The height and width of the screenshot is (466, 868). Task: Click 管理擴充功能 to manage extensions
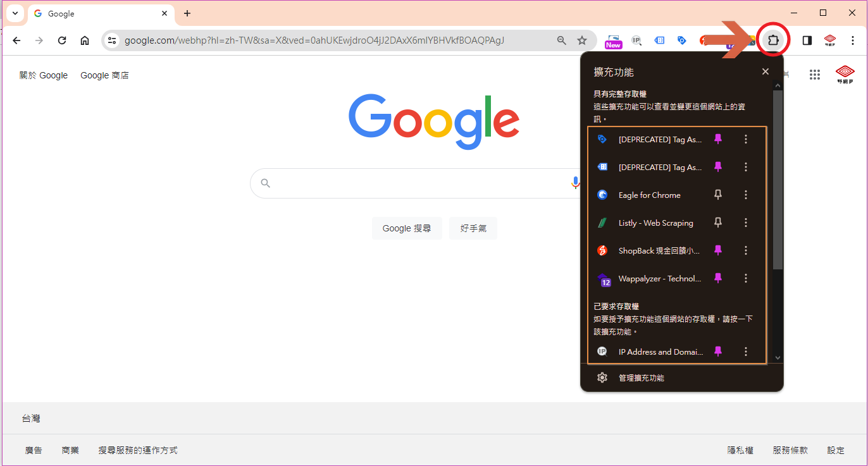coord(642,378)
